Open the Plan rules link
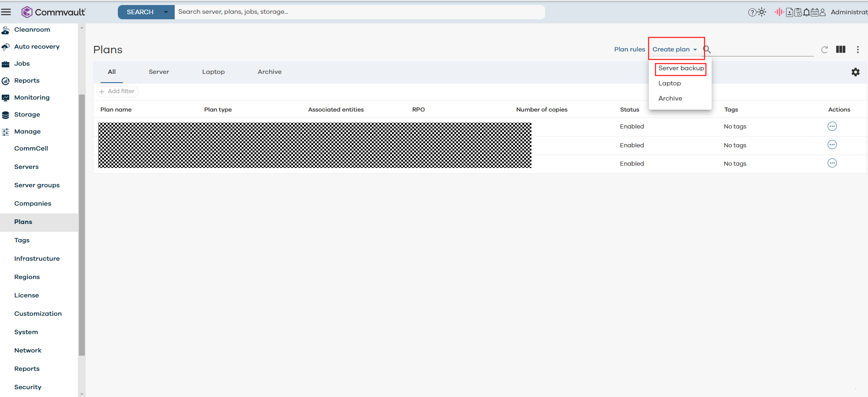 coord(629,50)
